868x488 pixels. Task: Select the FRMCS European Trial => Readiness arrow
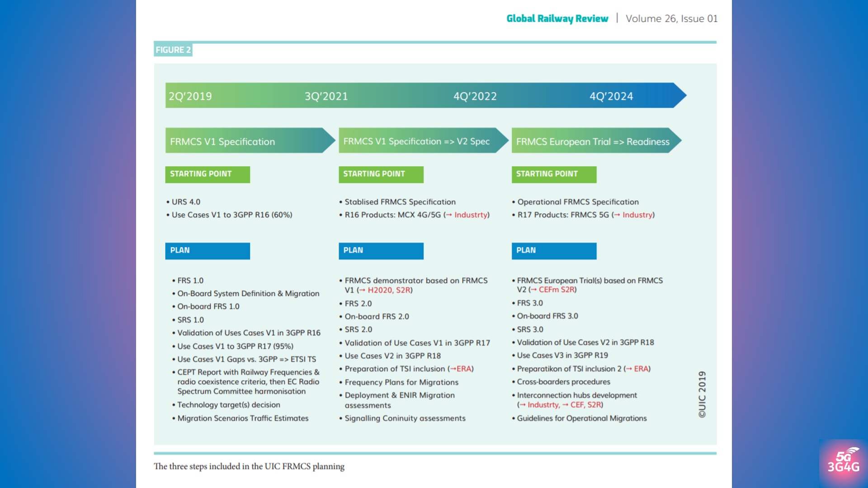tap(593, 141)
